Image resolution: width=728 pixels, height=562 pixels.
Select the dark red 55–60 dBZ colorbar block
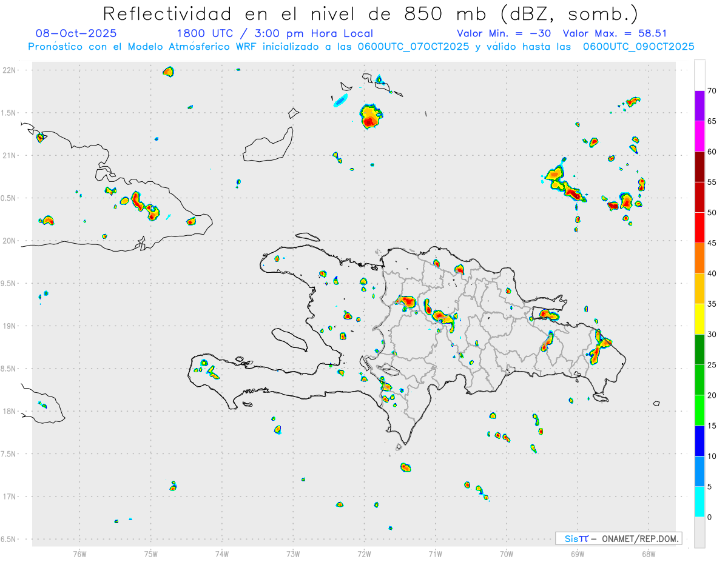[699, 167]
